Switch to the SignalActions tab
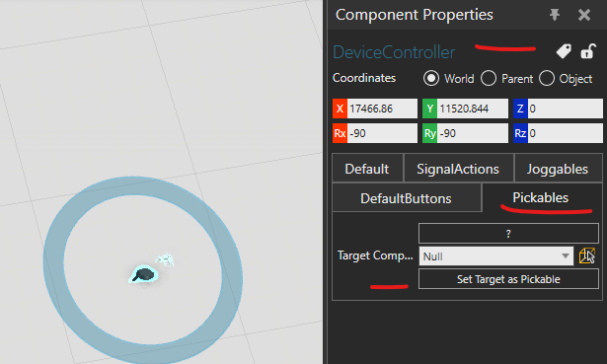 click(458, 169)
